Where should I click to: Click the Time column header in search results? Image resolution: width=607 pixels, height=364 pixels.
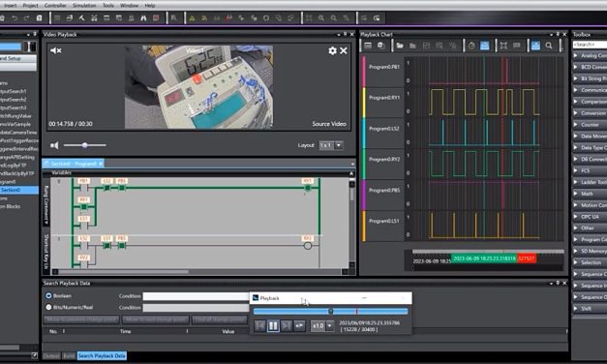point(126,331)
